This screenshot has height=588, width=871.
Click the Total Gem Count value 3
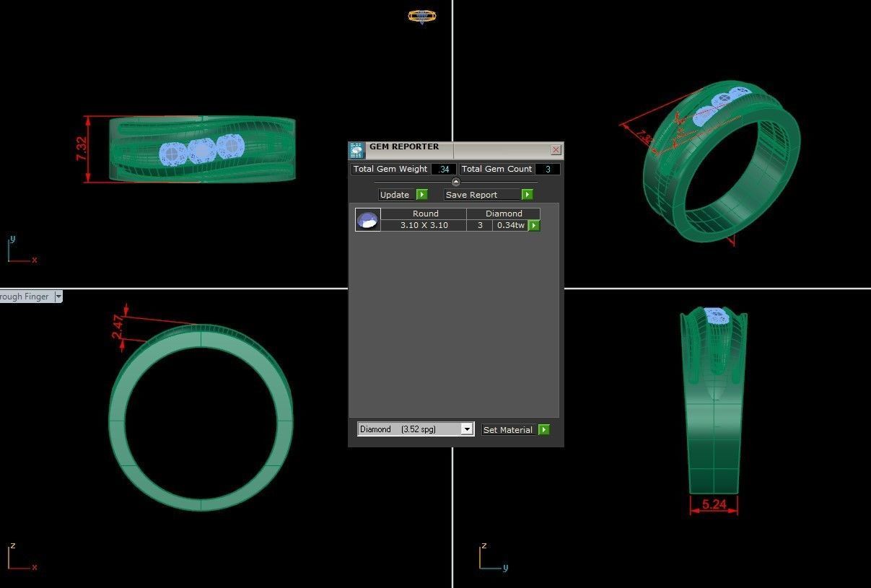(x=548, y=169)
